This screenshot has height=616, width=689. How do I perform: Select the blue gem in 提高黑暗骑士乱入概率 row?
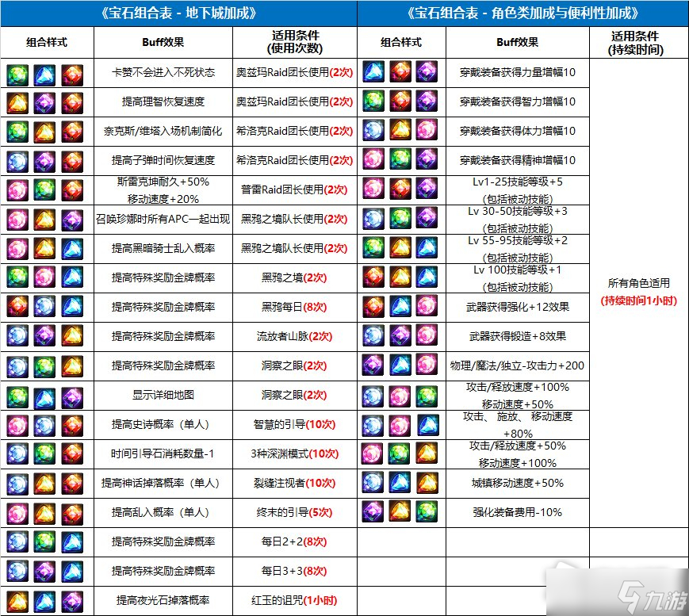72,249
